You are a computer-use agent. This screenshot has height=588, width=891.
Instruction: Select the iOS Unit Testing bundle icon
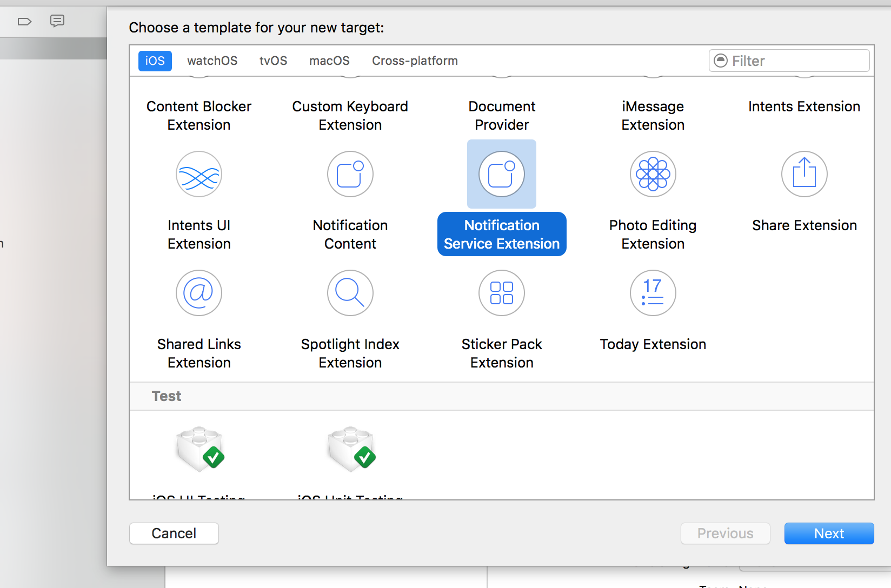click(x=351, y=449)
